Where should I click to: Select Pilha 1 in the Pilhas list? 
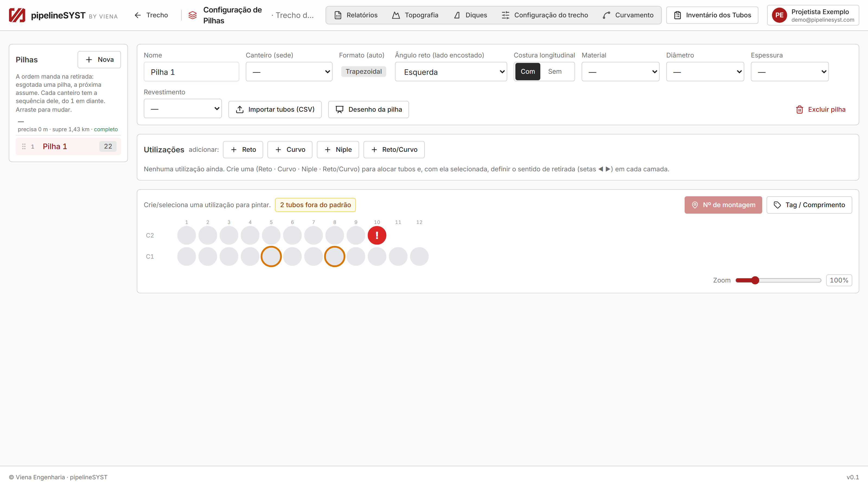68,146
